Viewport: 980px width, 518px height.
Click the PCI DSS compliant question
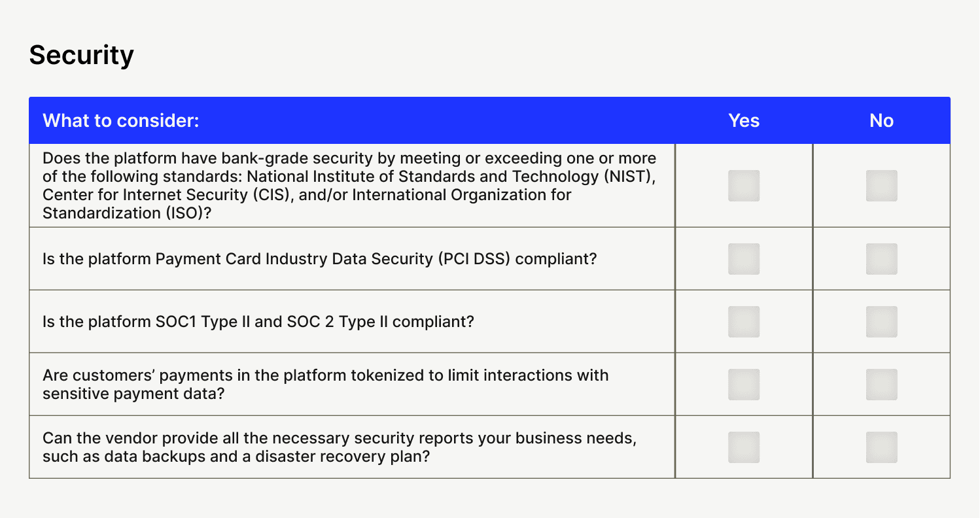click(319, 259)
